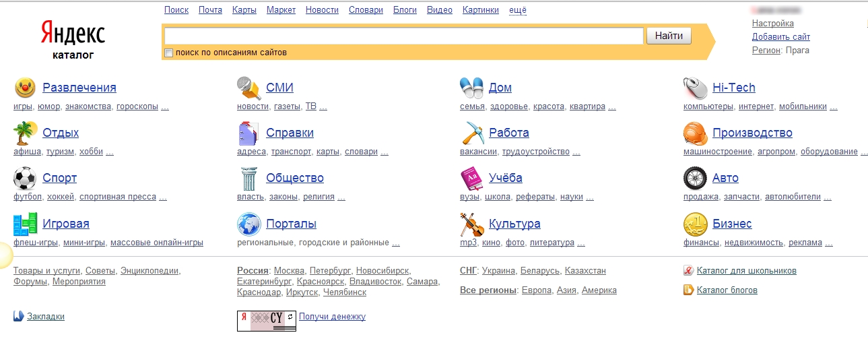Viewport: 868px width, 345px height.
Task: Click the Яндекс каталог logo
Action: tap(73, 40)
